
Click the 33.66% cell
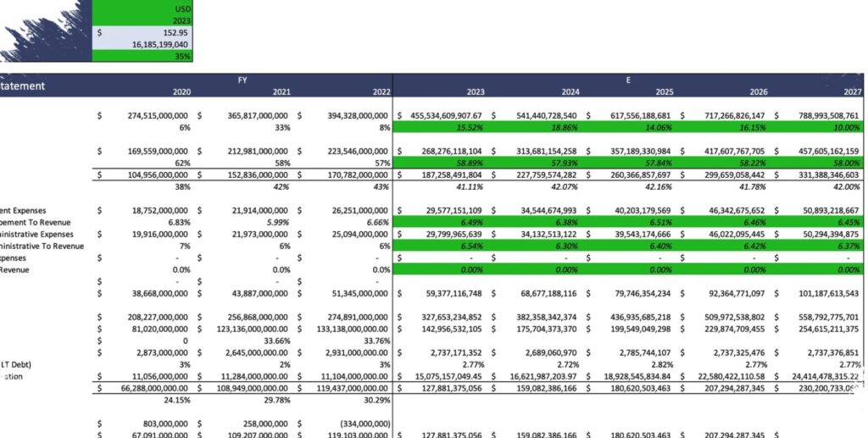tap(277, 341)
